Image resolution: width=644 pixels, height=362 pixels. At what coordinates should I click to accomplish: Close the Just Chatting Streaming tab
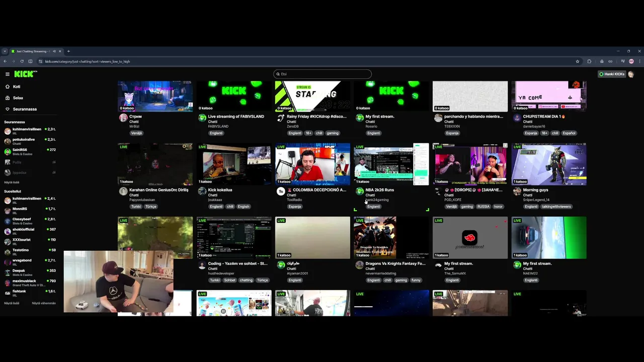(60, 51)
